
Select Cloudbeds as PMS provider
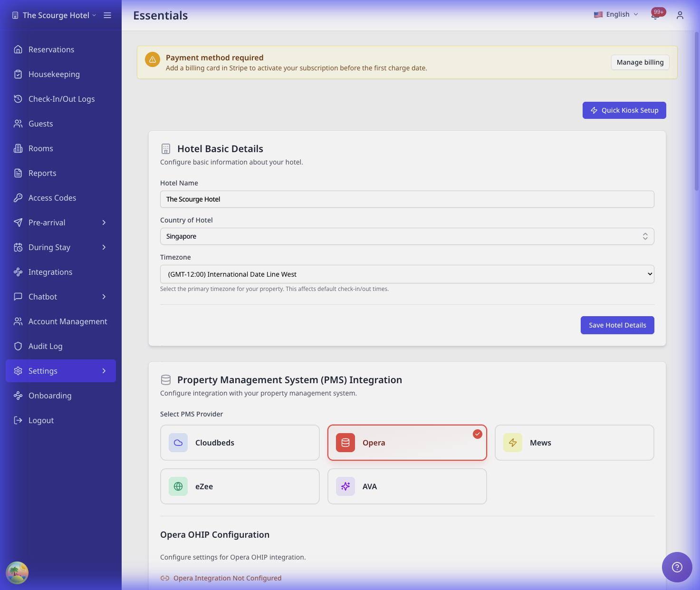[240, 443]
